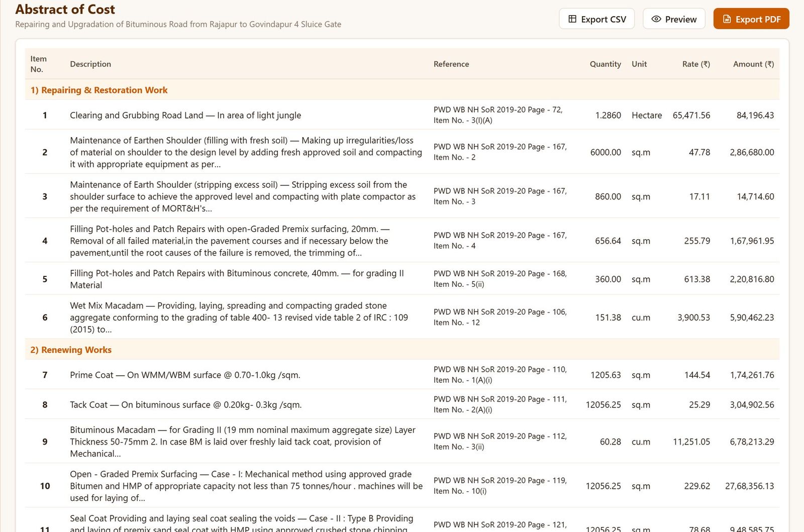Select the Open - Graded Premix Surfacing description

point(246,486)
